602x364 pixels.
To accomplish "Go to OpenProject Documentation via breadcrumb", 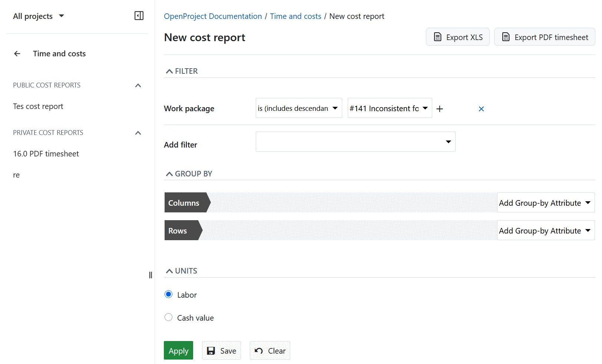I will tap(213, 16).
